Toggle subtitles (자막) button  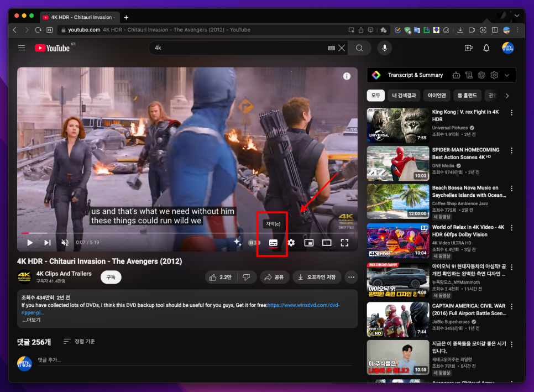273,243
